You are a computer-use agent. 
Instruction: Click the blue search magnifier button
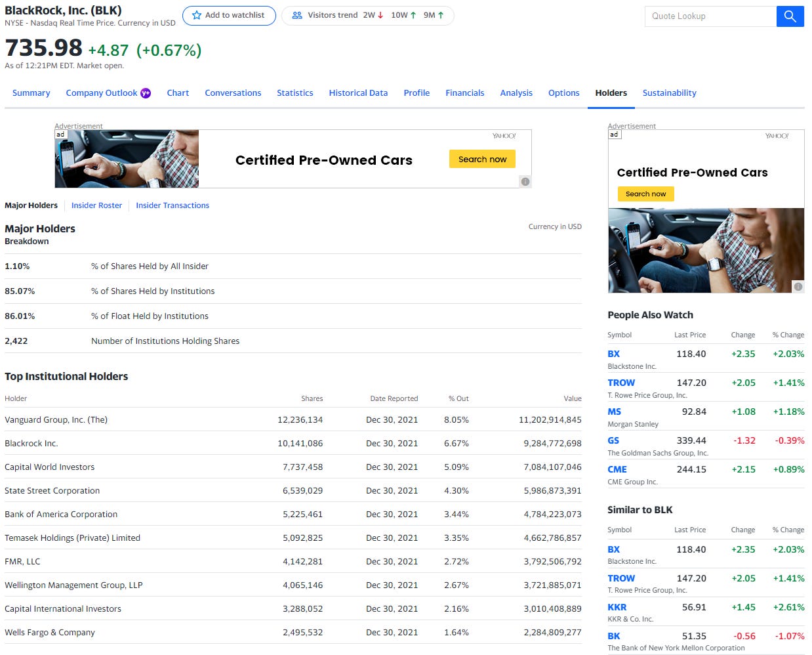(x=790, y=16)
